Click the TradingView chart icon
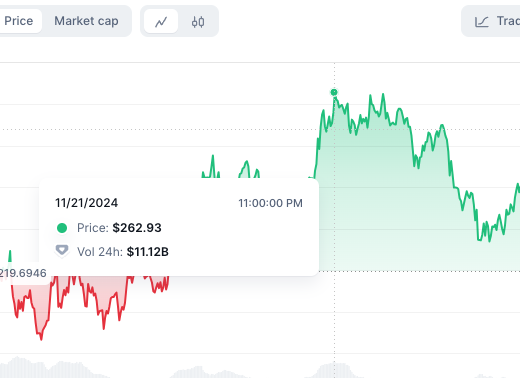The image size is (520, 378). (482, 22)
